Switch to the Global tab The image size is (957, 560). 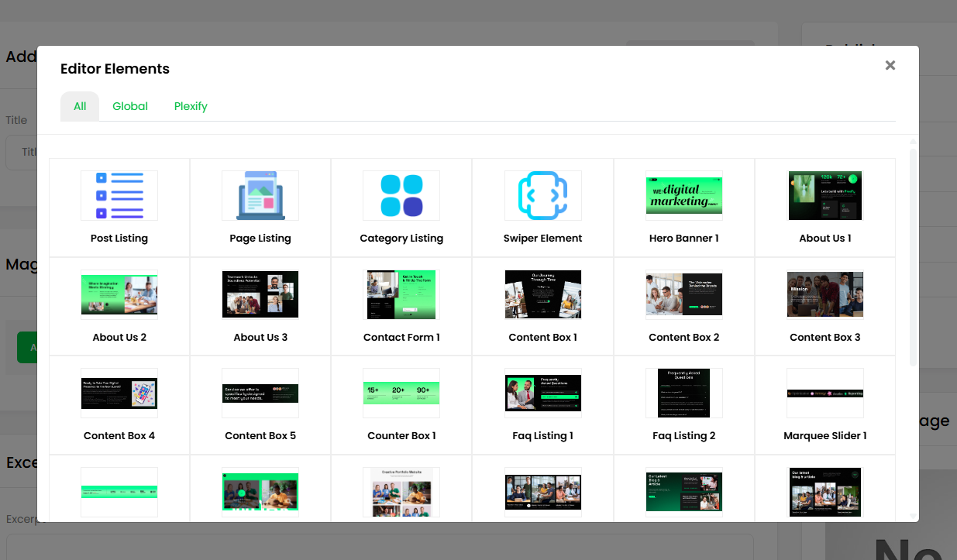(x=130, y=106)
